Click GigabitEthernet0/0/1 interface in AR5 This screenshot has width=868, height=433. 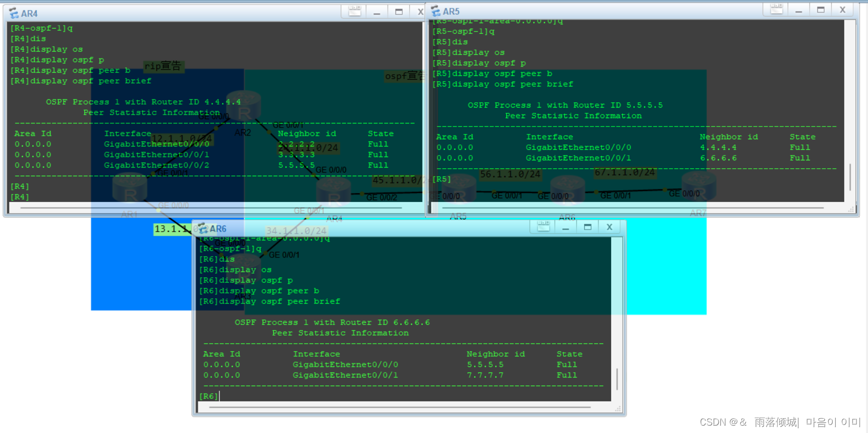click(578, 158)
